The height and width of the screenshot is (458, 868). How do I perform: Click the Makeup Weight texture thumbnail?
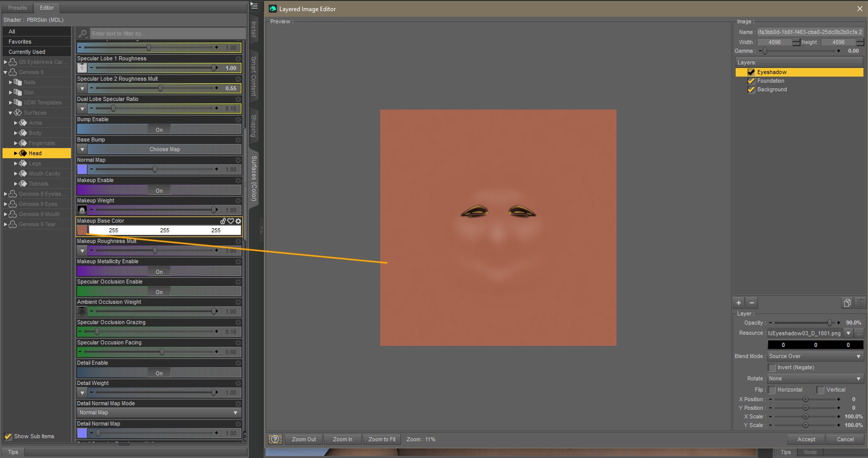(x=82, y=210)
